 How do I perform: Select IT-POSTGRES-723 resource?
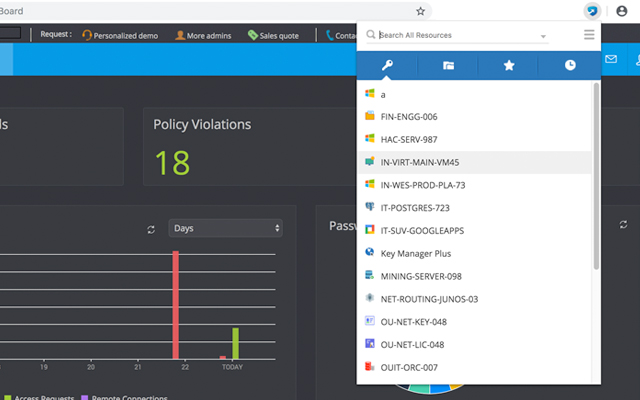click(474, 208)
